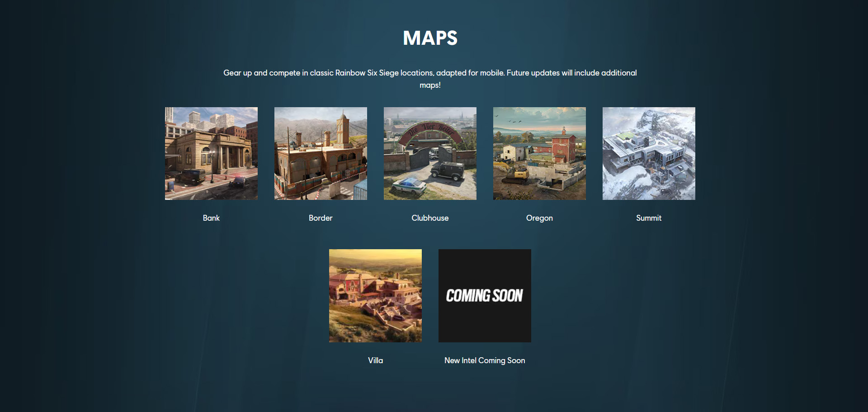Click the red arch sign in Clubhouse image
This screenshot has height=412, width=868.
click(x=429, y=128)
